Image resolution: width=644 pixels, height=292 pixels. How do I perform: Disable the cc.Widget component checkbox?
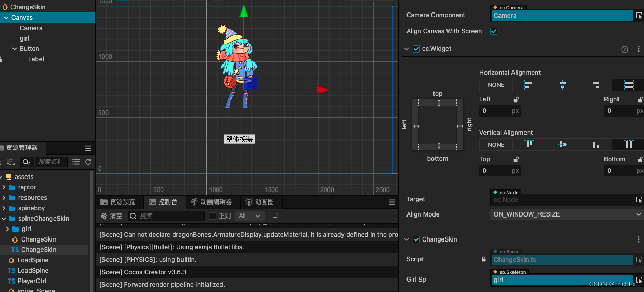pos(416,49)
